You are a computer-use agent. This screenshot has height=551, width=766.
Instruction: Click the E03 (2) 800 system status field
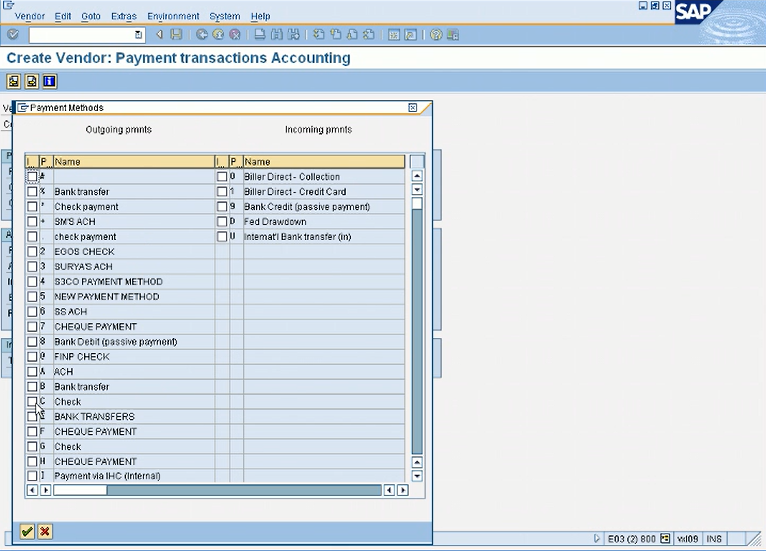tap(632, 539)
